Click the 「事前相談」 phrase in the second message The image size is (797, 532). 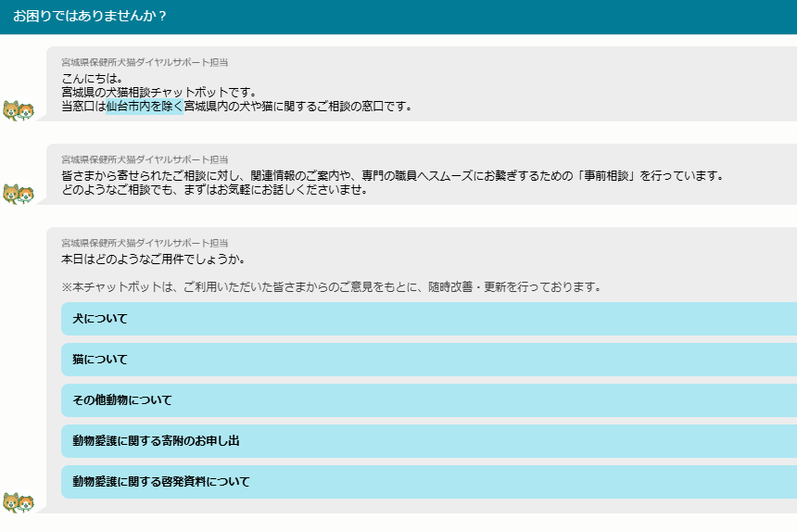tap(609, 176)
